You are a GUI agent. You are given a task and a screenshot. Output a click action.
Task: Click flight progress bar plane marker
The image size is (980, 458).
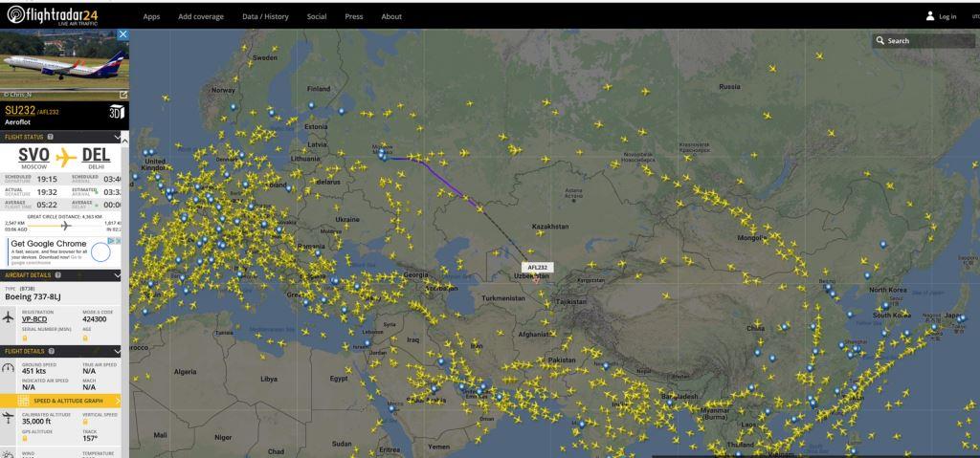click(66, 226)
